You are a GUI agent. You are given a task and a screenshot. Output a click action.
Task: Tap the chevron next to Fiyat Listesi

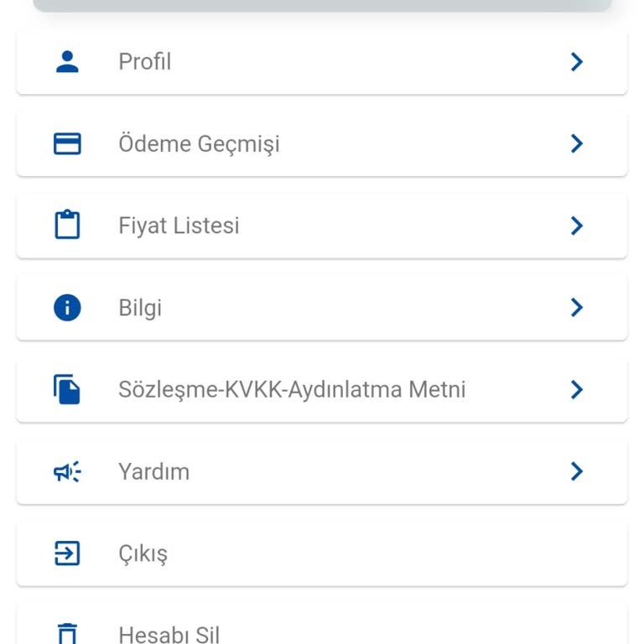(x=577, y=226)
